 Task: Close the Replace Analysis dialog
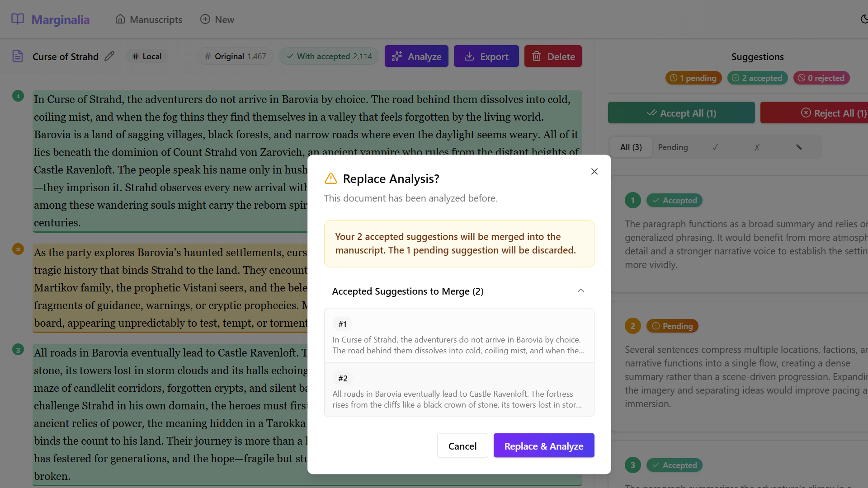[x=594, y=172]
